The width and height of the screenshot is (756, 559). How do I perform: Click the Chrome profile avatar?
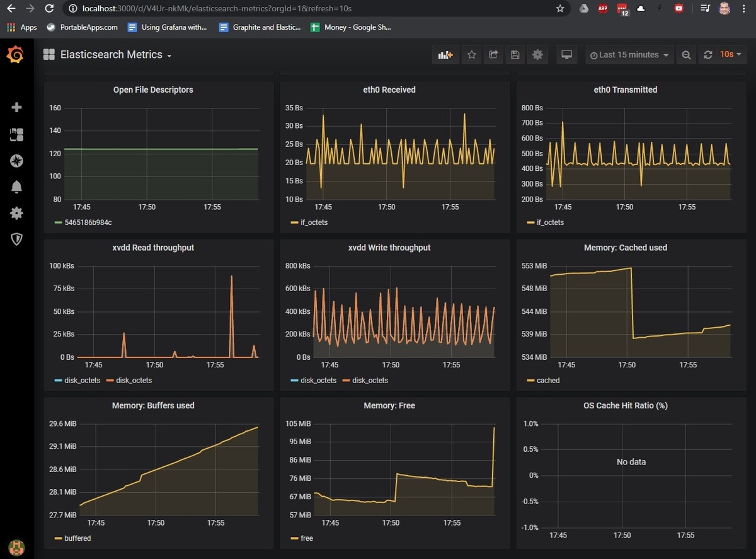[724, 9]
